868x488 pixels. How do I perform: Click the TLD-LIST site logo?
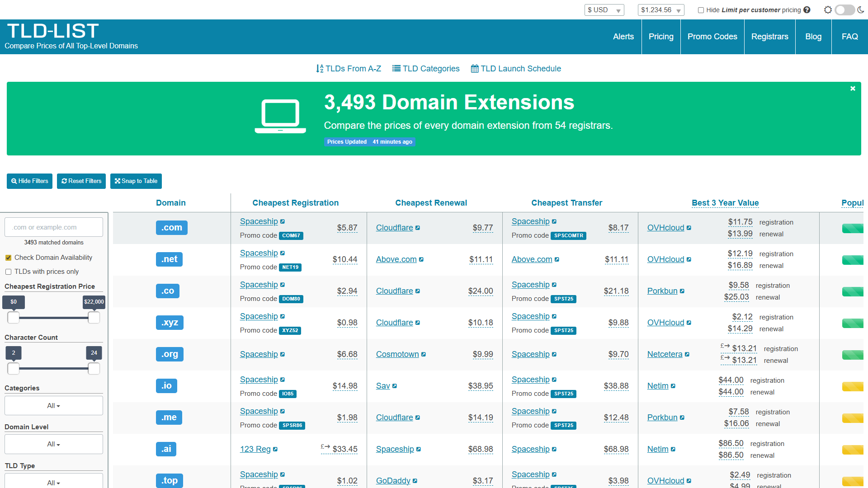[53, 31]
